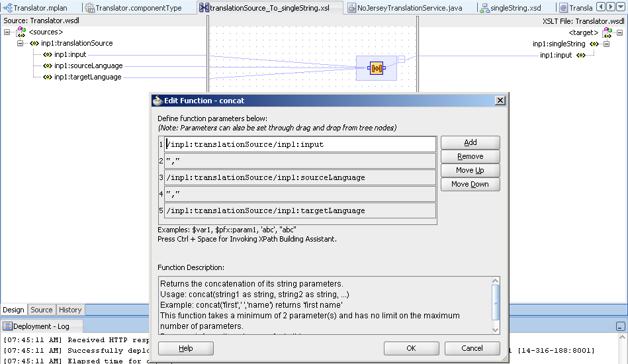Collapse the inp1:translationSource node

[21, 43]
